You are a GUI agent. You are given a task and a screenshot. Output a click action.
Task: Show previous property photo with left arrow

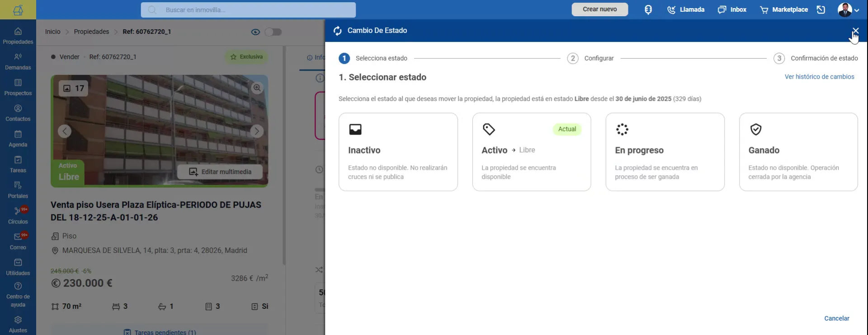coord(65,131)
